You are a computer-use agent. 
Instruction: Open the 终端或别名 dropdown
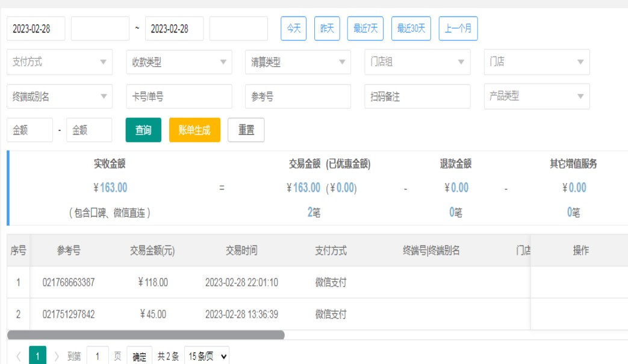pyautogui.click(x=60, y=96)
